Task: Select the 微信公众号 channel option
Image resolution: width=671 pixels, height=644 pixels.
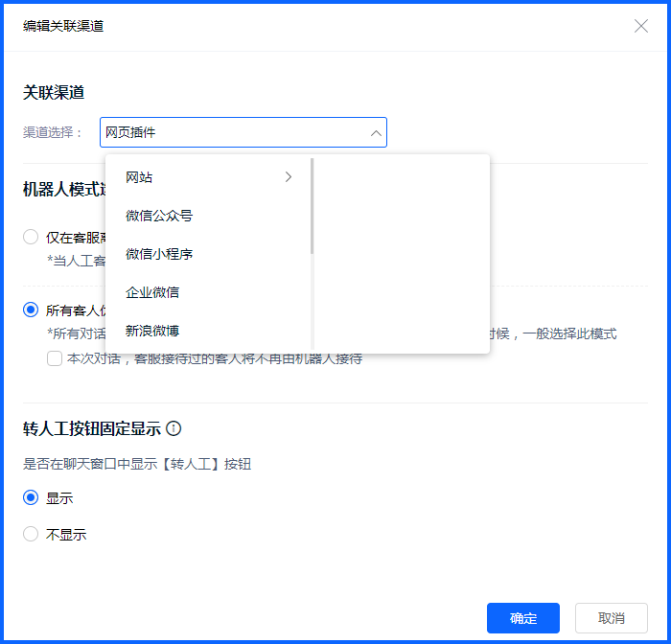Action: (159, 216)
